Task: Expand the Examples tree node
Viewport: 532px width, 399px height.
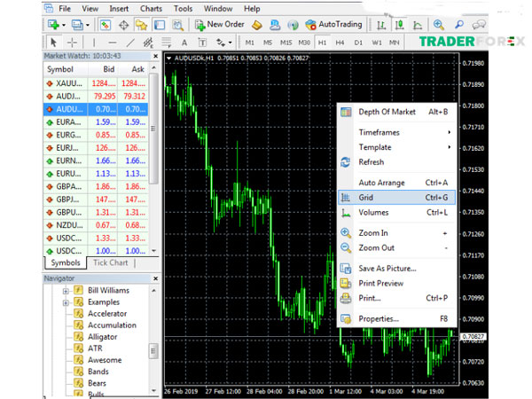Action: pos(66,302)
